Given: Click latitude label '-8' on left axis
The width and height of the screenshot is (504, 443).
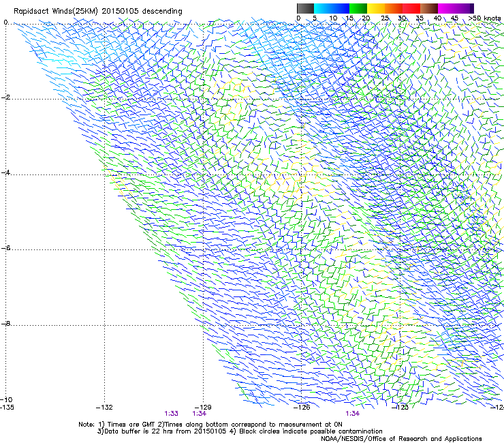Looking at the screenshot, I should 5,324.
